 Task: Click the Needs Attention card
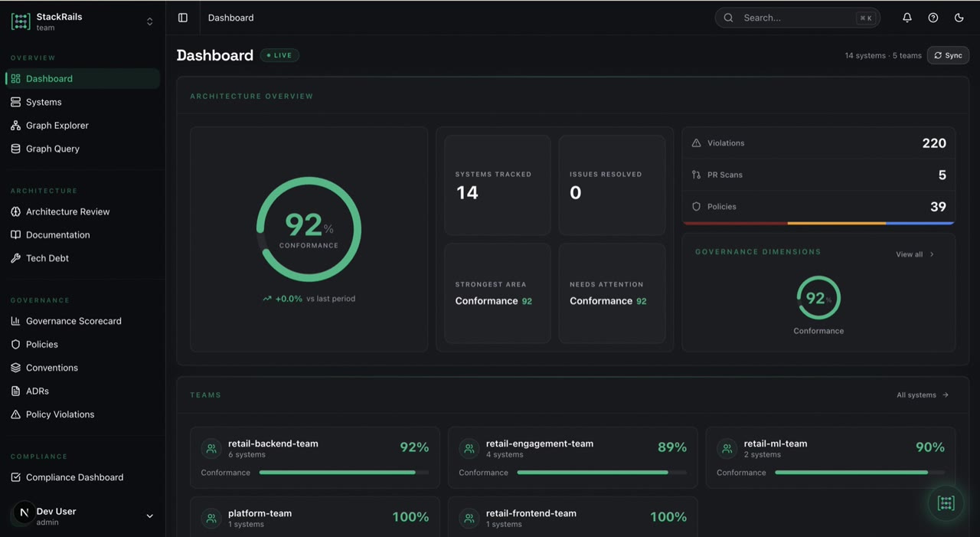click(612, 293)
